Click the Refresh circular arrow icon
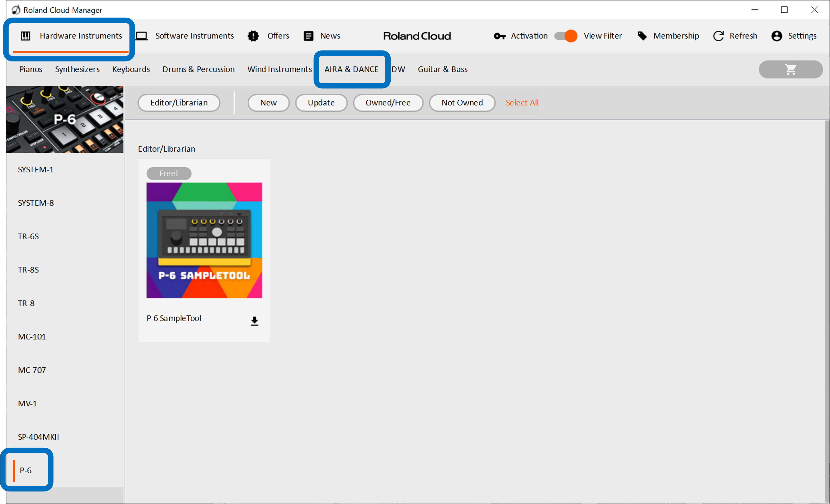The height and width of the screenshot is (504, 830). click(718, 36)
